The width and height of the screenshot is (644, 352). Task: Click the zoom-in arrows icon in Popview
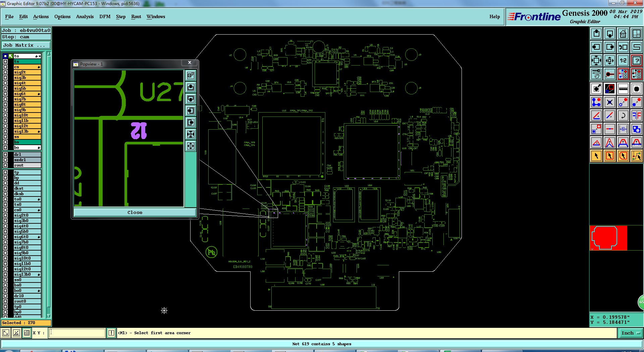coord(191,134)
